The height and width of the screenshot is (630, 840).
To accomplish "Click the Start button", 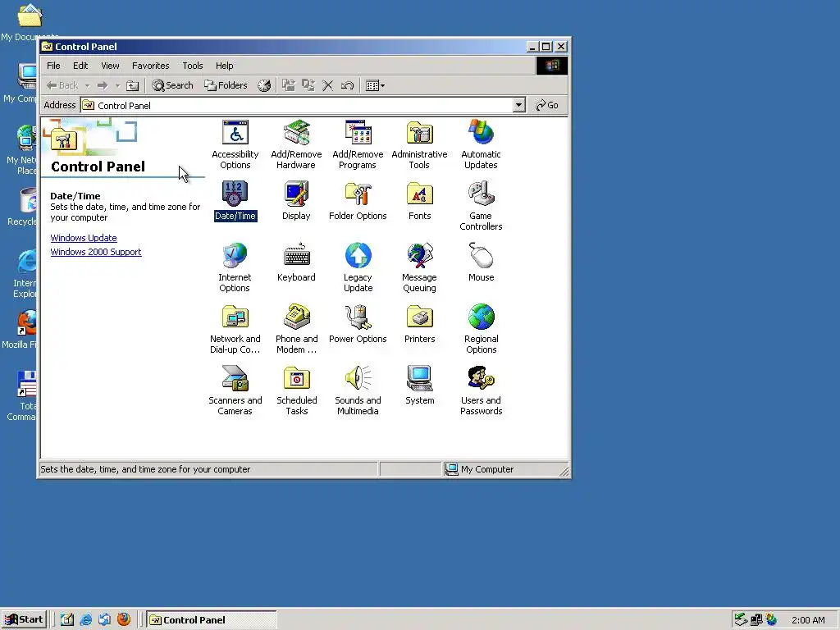I will point(24,620).
